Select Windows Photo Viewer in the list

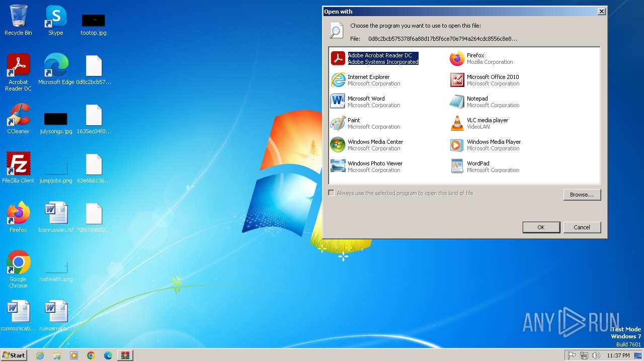coord(366,167)
